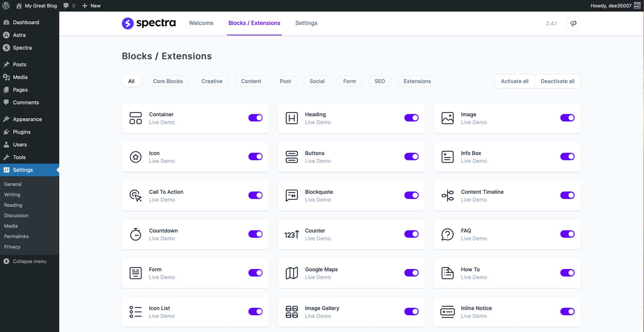Click the Countdown stopwatch icon

[136, 234]
